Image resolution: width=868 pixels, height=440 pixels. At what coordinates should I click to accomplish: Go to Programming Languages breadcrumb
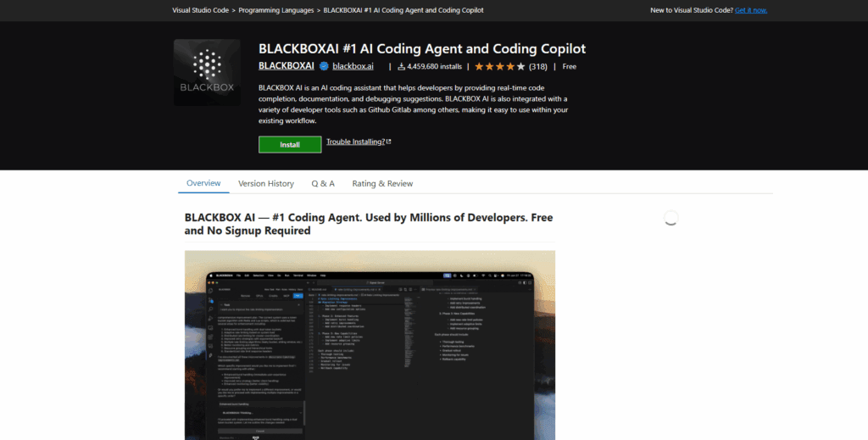[276, 10]
